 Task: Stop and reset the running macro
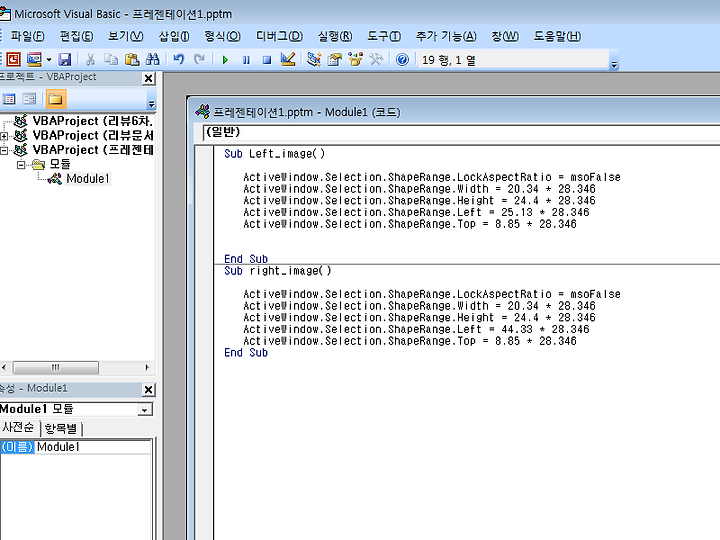coord(267,60)
